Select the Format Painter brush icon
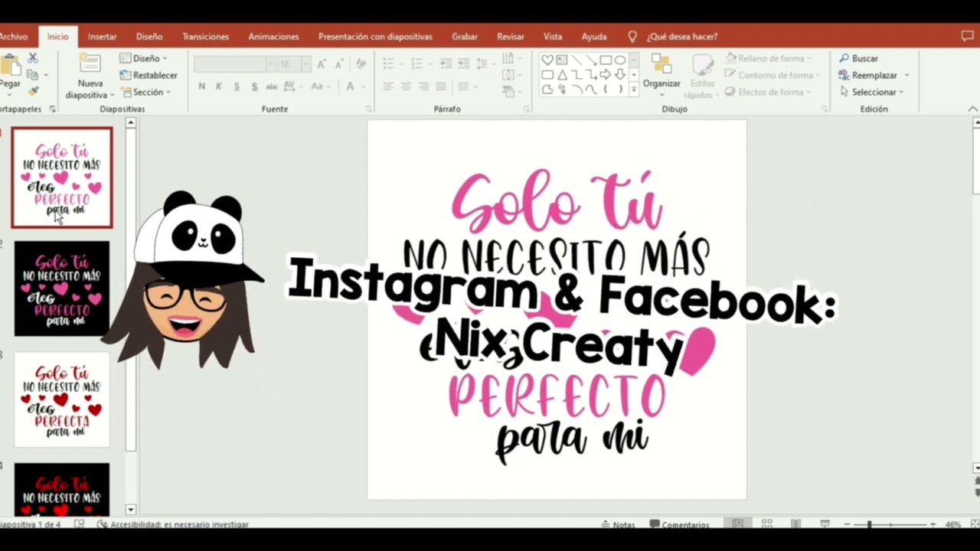 point(32,91)
